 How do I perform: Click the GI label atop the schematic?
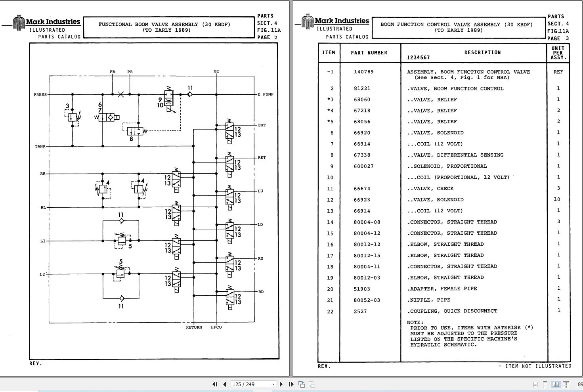tap(216, 71)
